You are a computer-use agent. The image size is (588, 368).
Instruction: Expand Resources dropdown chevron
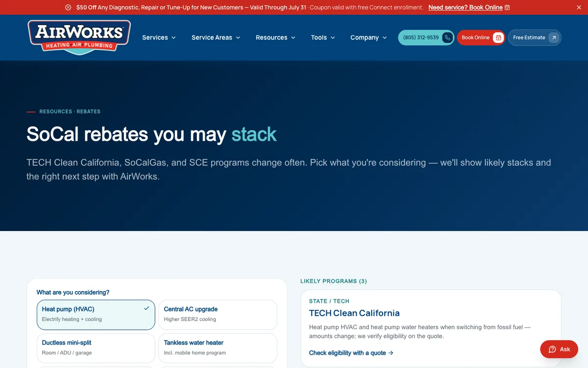point(294,38)
